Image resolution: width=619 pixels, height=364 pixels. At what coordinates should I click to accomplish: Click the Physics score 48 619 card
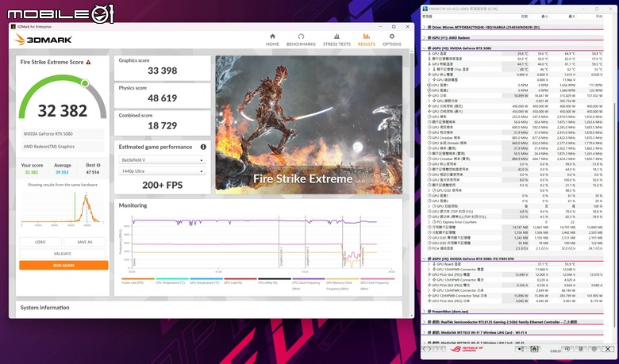pyautogui.click(x=162, y=95)
